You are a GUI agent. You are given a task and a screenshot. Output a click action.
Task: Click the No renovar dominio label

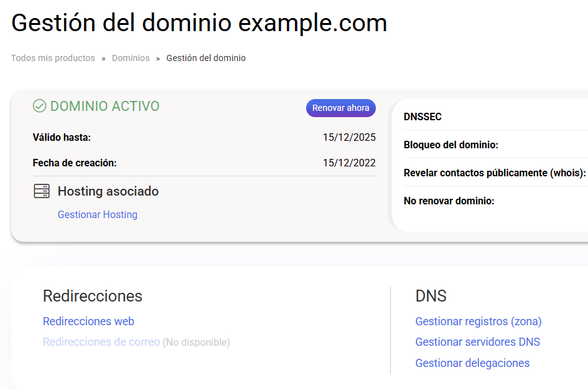tap(449, 201)
